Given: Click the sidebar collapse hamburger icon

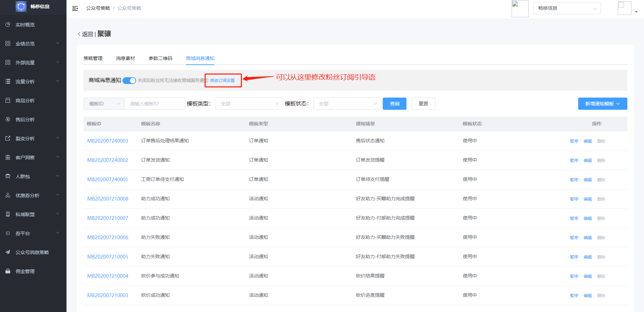Looking at the screenshot, I should [75, 8].
